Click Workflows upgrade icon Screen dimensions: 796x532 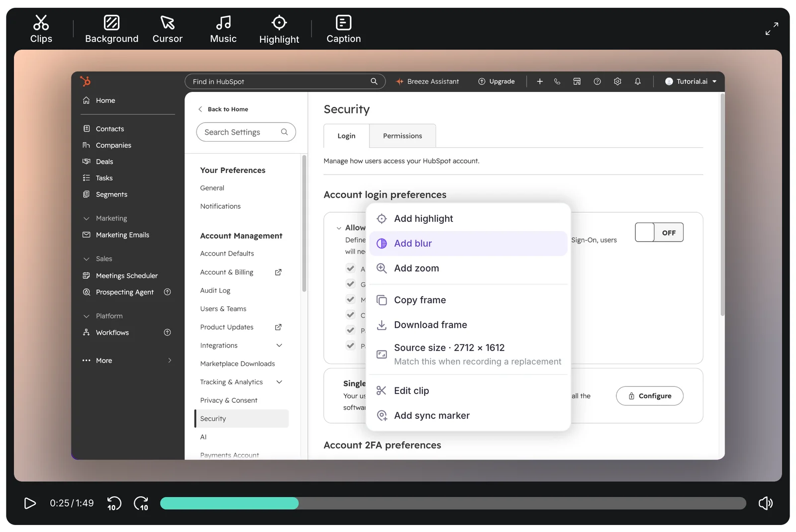(168, 332)
